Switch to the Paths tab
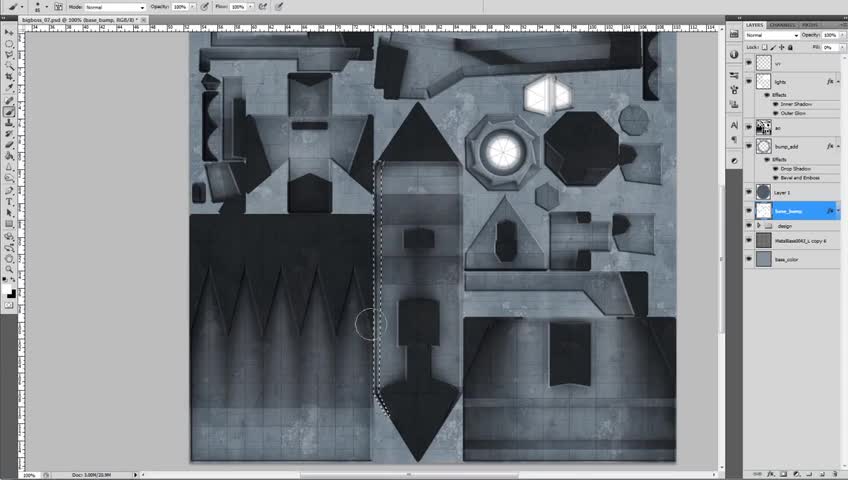The width and height of the screenshot is (848, 480). click(810, 25)
